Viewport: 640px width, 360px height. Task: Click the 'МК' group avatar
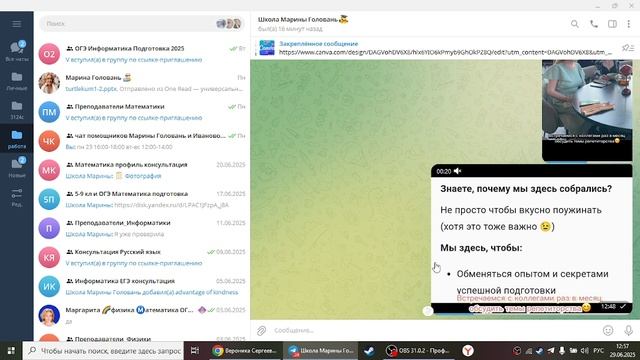point(49,170)
